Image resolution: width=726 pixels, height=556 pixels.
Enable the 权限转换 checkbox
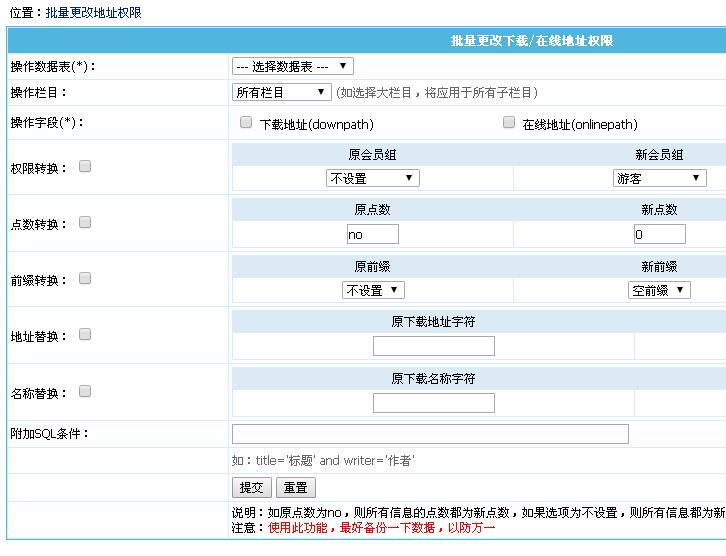click(85, 166)
